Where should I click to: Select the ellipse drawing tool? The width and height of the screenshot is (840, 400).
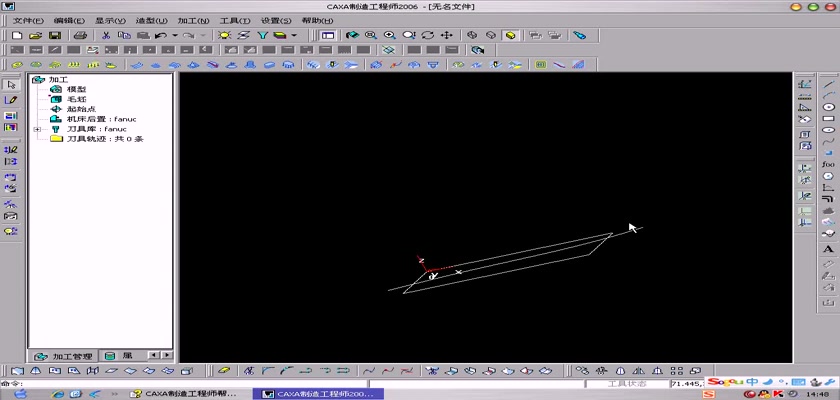[828, 130]
